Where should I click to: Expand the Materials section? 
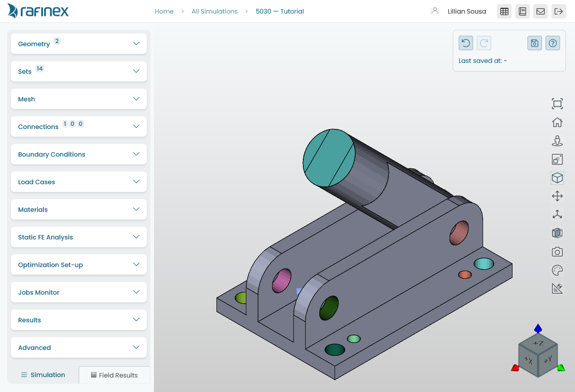coord(79,209)
